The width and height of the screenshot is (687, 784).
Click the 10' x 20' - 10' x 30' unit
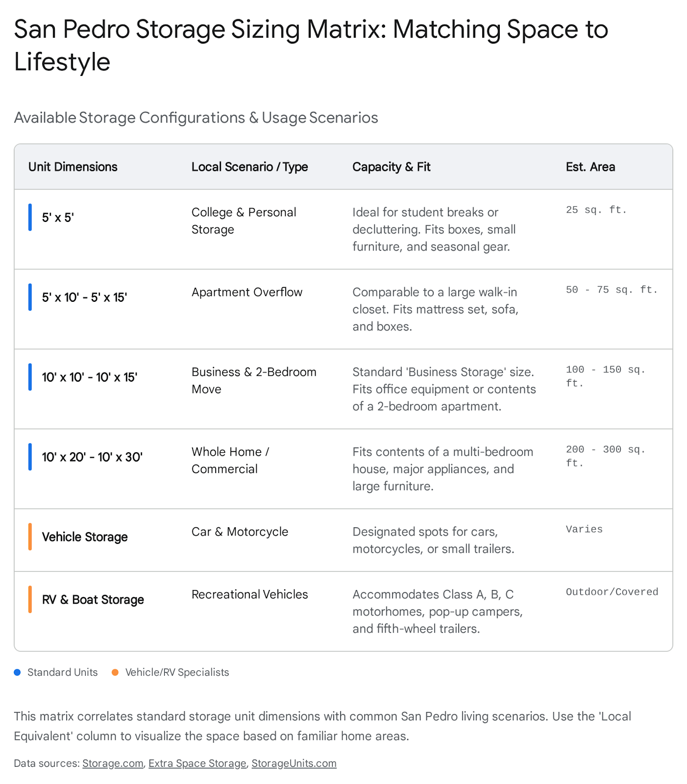click(x=92, y=457)
